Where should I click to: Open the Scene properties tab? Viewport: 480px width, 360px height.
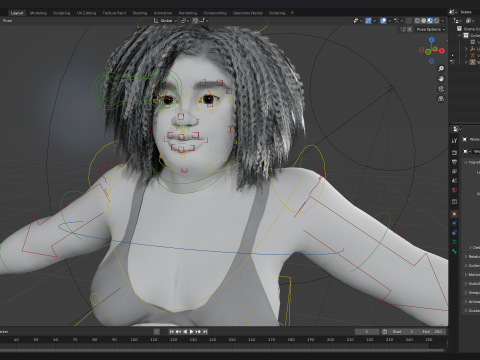coord(454,180)
